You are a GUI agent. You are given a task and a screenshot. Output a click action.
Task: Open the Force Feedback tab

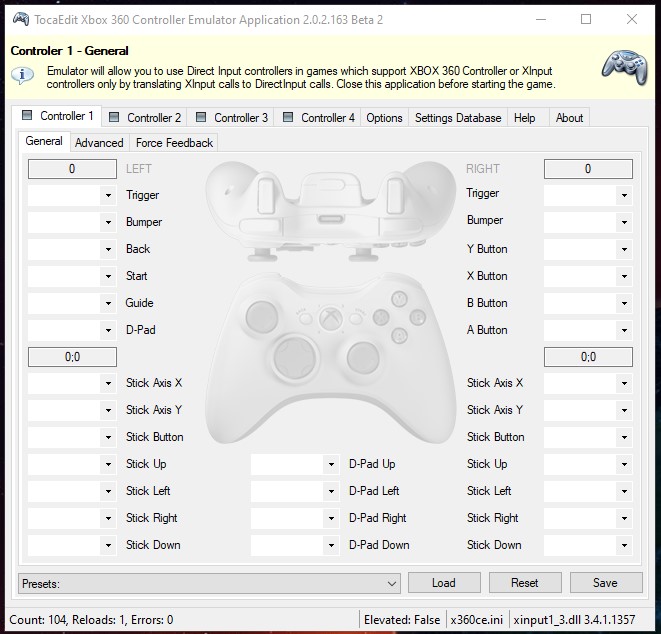[x=174, y=143]
